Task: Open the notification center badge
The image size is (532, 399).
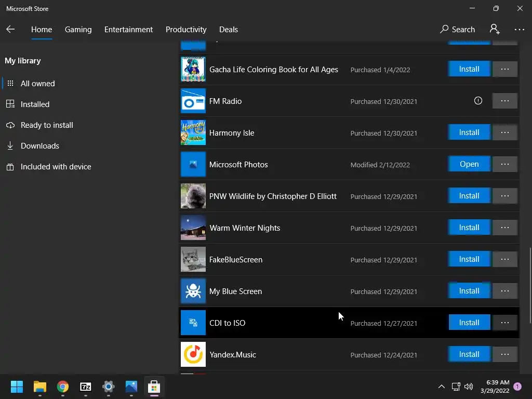Action: 517,387
